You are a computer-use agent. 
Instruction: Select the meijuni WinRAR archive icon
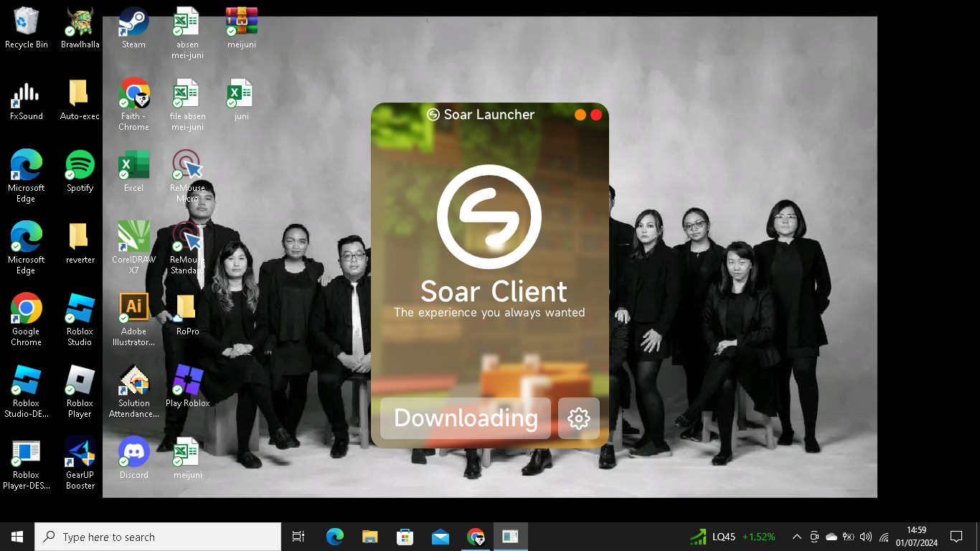point(241,28)
